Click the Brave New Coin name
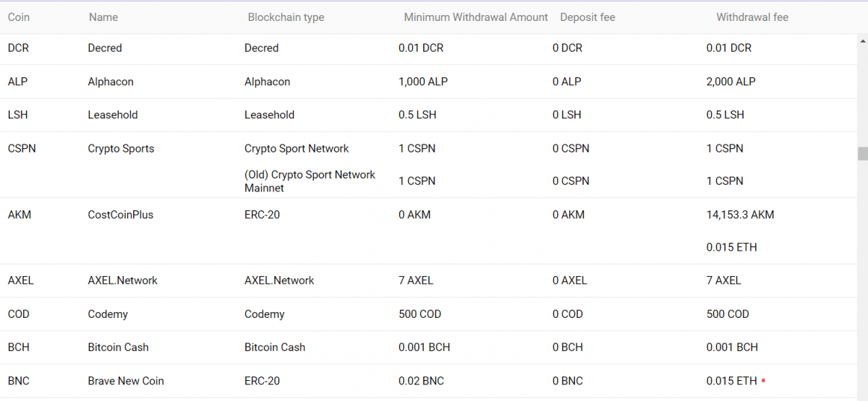Screen dimensions: 868x401 click(x=126, y=381)
